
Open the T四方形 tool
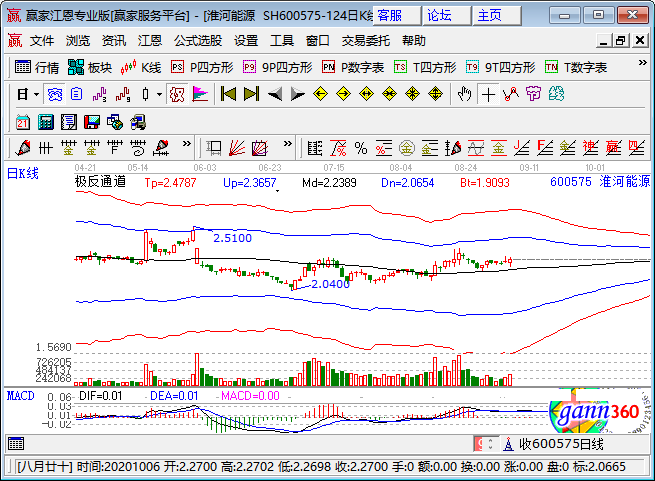click(x=425, y=67)
